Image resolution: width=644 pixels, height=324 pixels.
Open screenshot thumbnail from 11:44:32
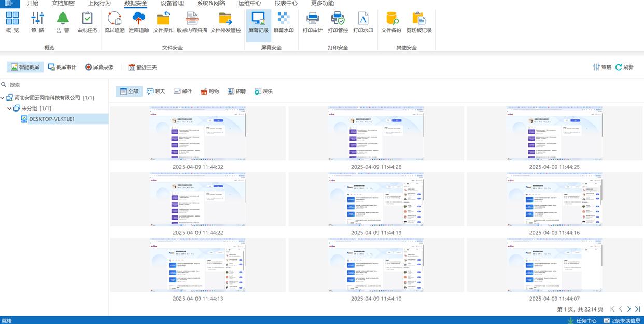pos(198,134)
